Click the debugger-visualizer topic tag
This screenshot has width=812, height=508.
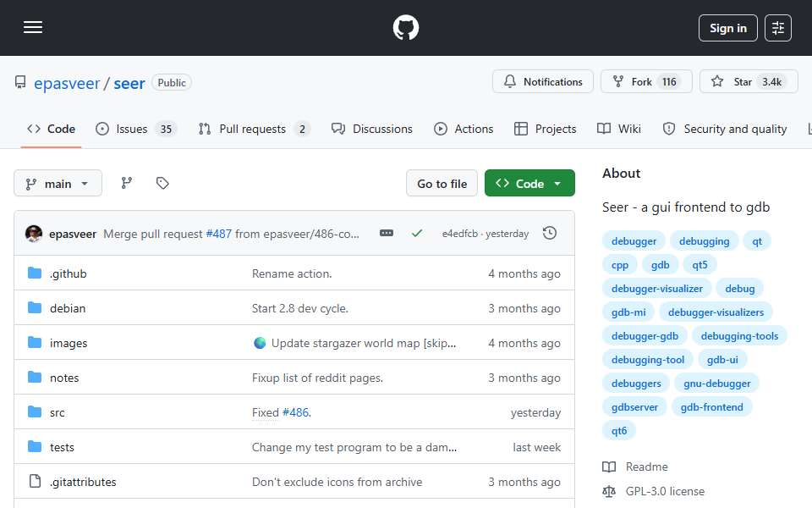[x=656, y=289]
